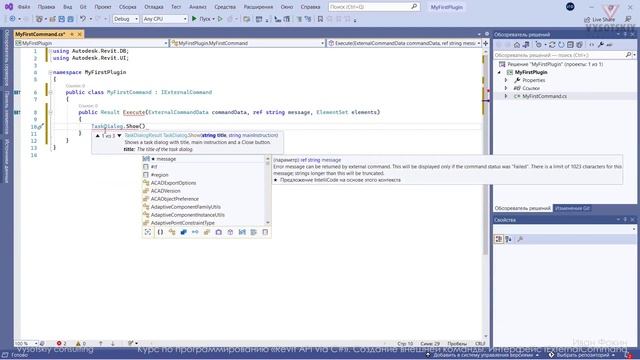Click the Bookmark toolbar icon
Image resolution: width=640 pixels, height=360 pixels.
[x=320, y=19]
